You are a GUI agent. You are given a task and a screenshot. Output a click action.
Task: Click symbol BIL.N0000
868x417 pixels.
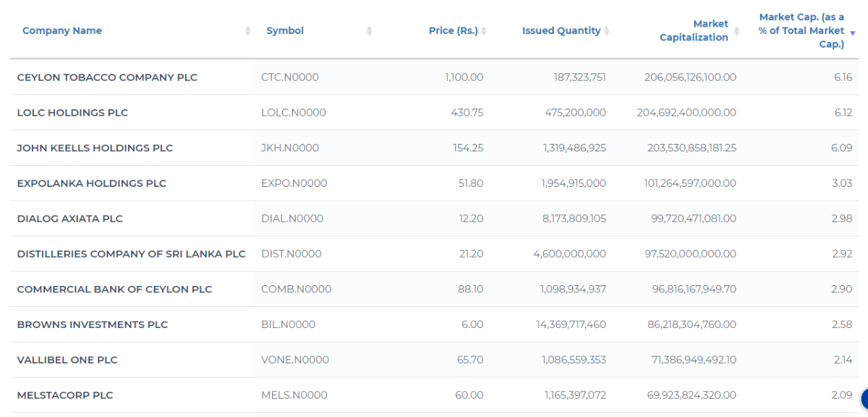point(289,325)
